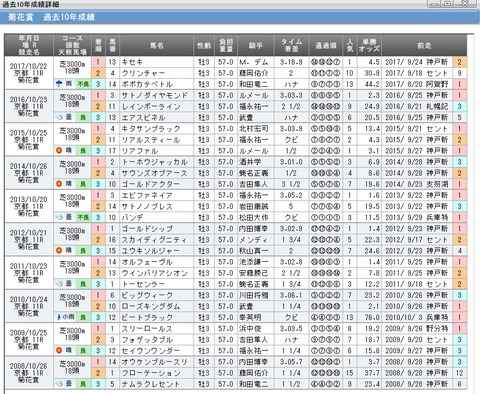Select horse name オウケンブルースリ
The image size is (480, 394).
pyautogui.click(x=154, y=362)
